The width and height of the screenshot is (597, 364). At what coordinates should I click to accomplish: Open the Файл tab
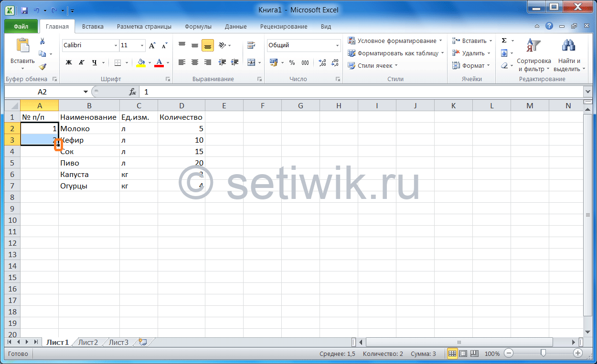tap(21, 27)
